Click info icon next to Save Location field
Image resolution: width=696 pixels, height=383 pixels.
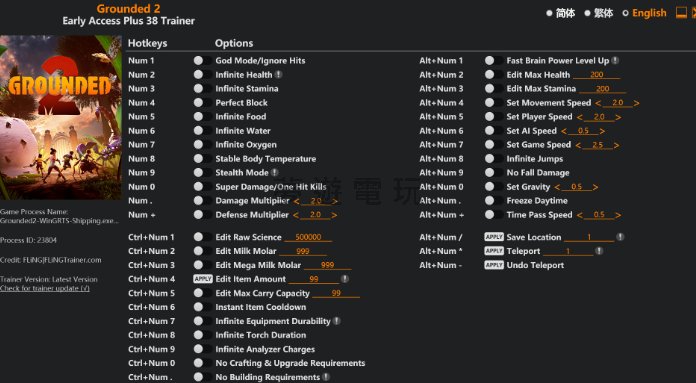point(621,237)
